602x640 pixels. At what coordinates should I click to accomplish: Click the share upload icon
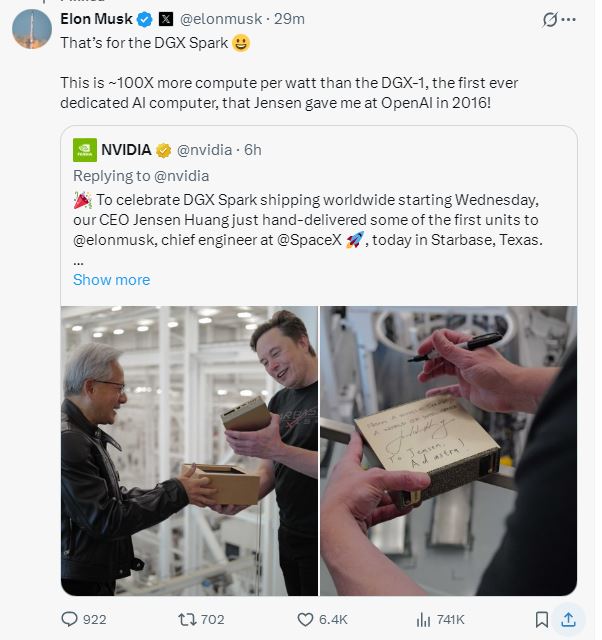[568, 619]
